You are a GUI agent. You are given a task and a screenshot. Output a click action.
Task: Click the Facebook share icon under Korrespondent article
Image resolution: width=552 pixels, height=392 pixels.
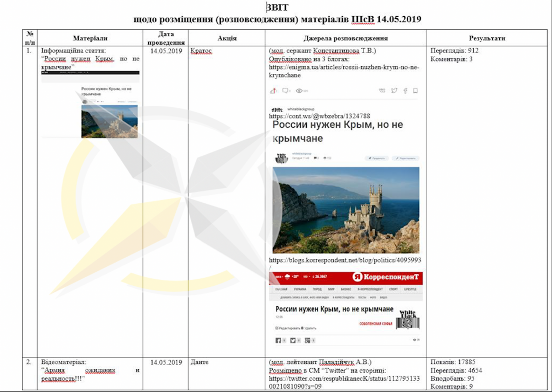point(279,340)
